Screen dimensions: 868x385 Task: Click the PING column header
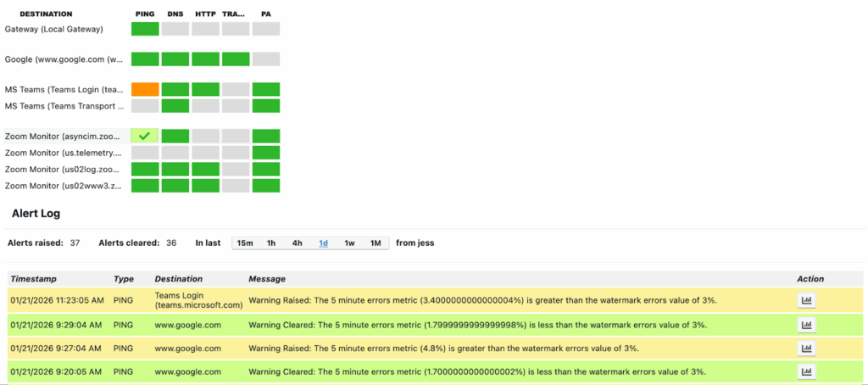pyautogui.click(x=145, y=14)
